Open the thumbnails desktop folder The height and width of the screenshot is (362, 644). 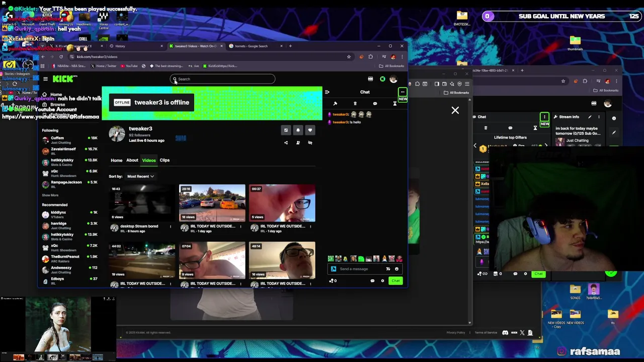(575, 43)
